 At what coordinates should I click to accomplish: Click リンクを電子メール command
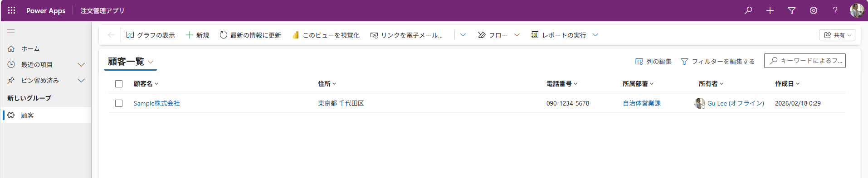[x=406, y=35]
